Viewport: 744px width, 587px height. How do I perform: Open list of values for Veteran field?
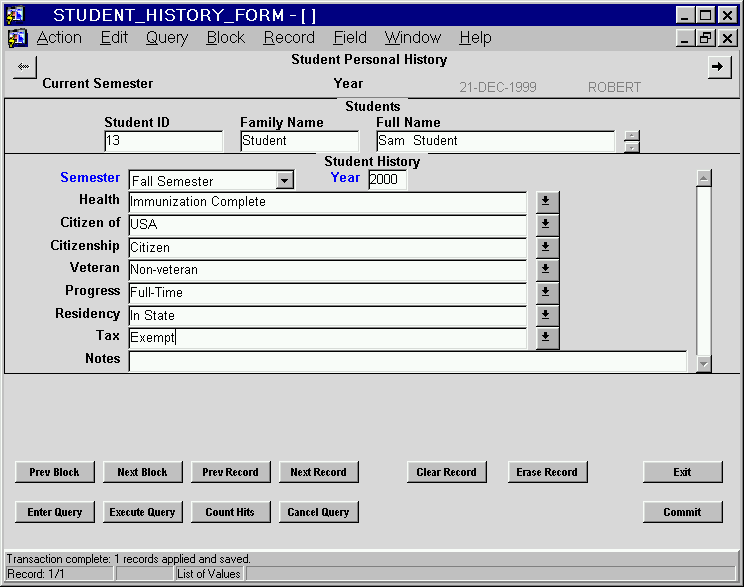547,269
